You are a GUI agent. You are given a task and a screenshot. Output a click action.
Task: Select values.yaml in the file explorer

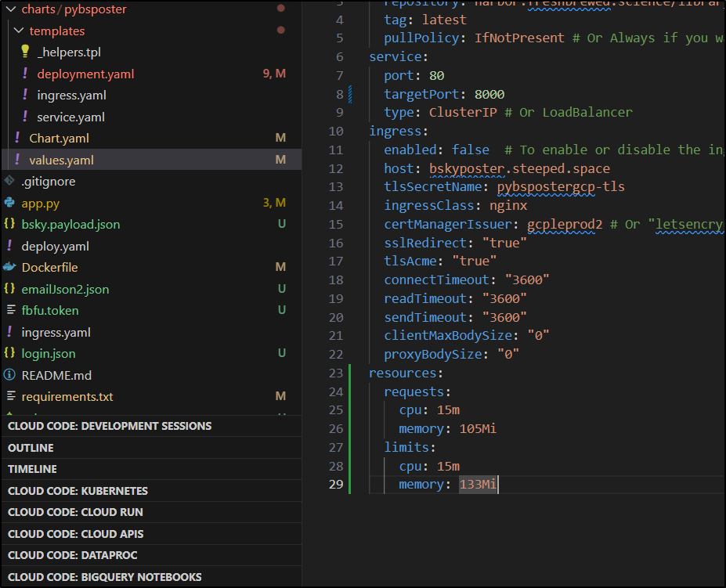(x=61, y=160)
